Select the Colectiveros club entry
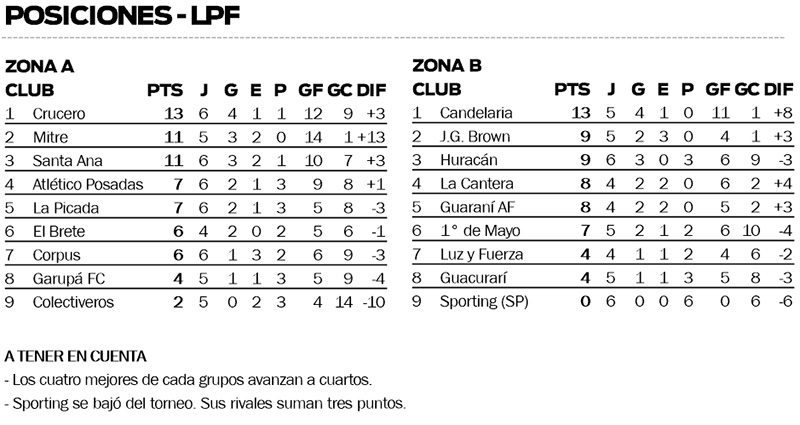 pyautogui.click(x=73, y=301)
